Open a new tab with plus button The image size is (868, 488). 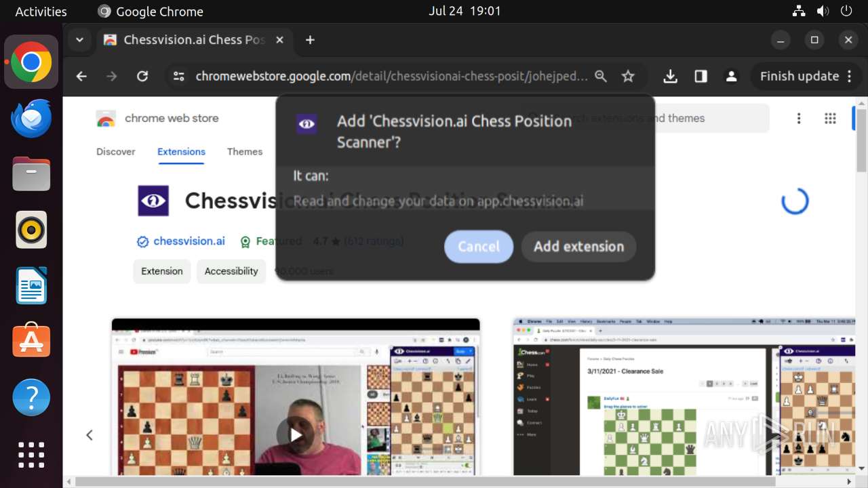[x=310, y=40]
